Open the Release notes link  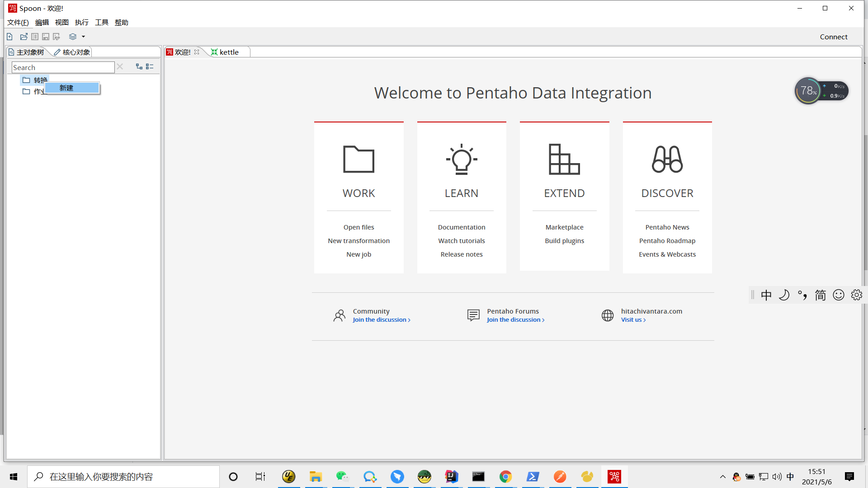point(462,254)
